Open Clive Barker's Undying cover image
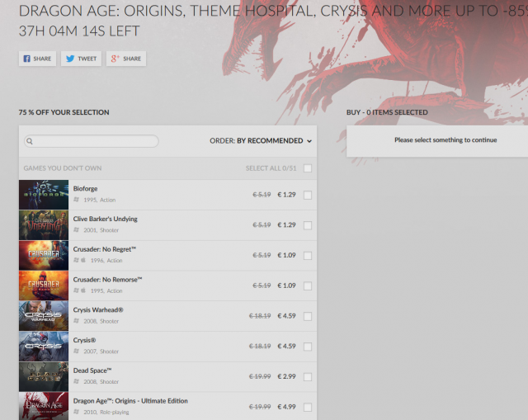The height and width of the screenshot is (420, 528). 44,225
